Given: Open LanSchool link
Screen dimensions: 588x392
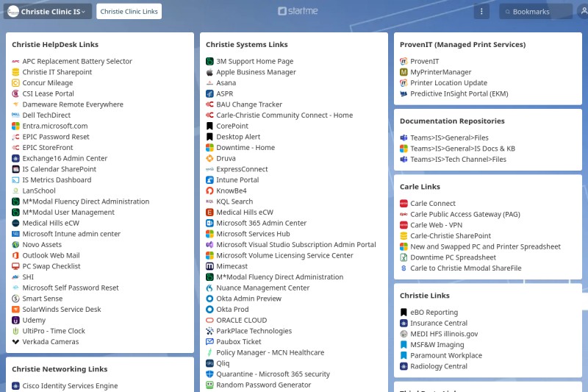Looking at the screenshot, I should [39, 190].
